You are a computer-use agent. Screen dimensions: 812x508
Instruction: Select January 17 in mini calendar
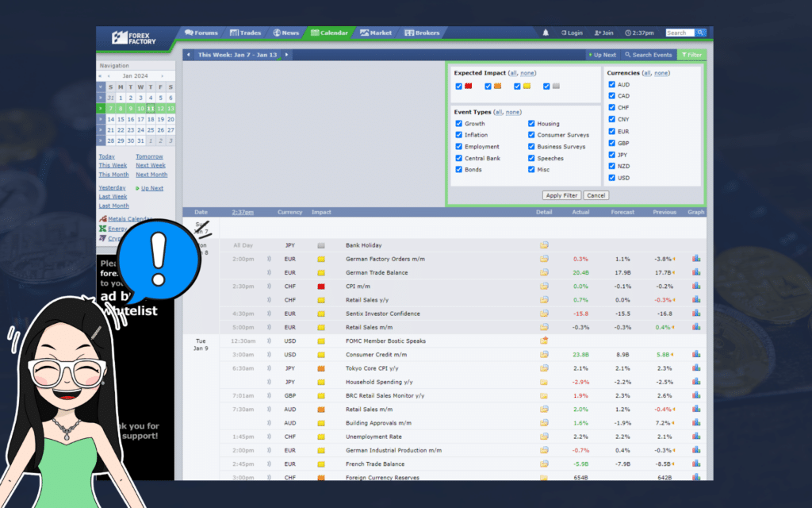[x=140, y=119]
